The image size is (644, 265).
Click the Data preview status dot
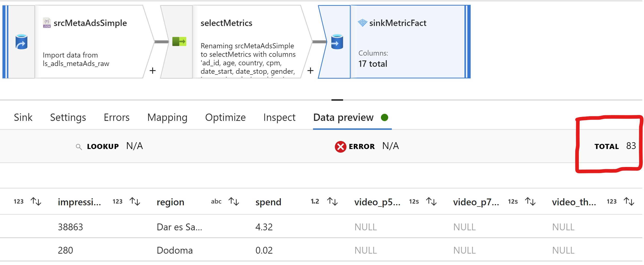pyautogui.click(x=384, y=117)
